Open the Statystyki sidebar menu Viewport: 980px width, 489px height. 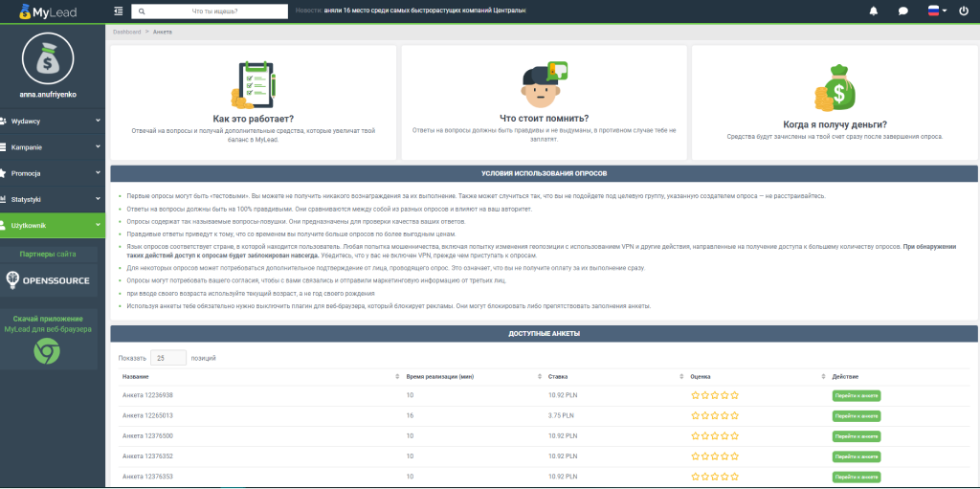pos(53,199)
